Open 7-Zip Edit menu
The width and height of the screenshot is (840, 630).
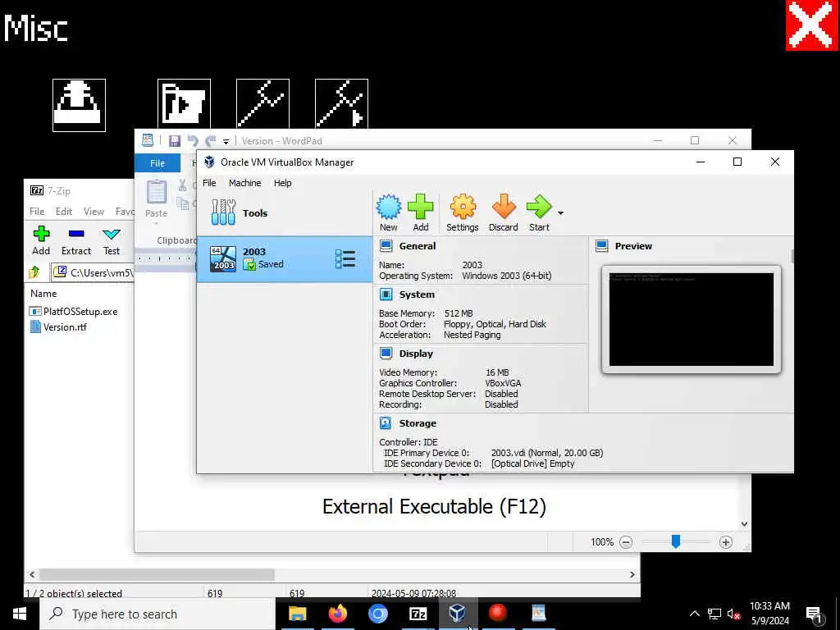(64, 212)
